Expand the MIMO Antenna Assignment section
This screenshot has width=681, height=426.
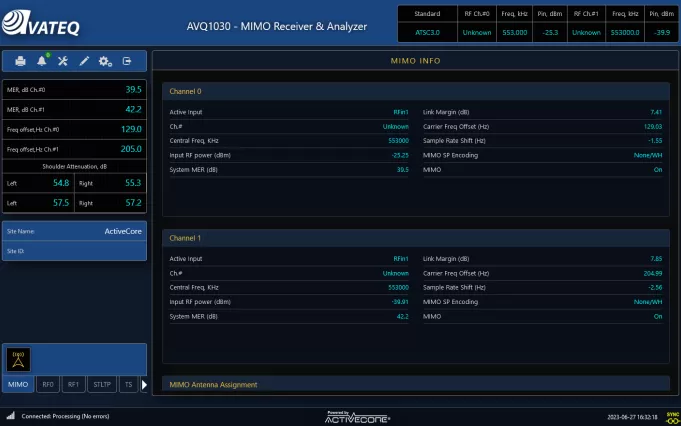point(416,384)
